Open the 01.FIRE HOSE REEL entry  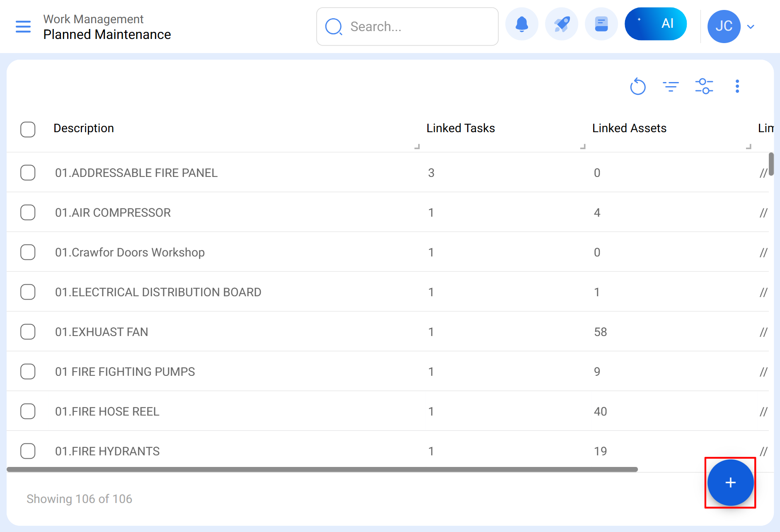click(x=107, y=411)
